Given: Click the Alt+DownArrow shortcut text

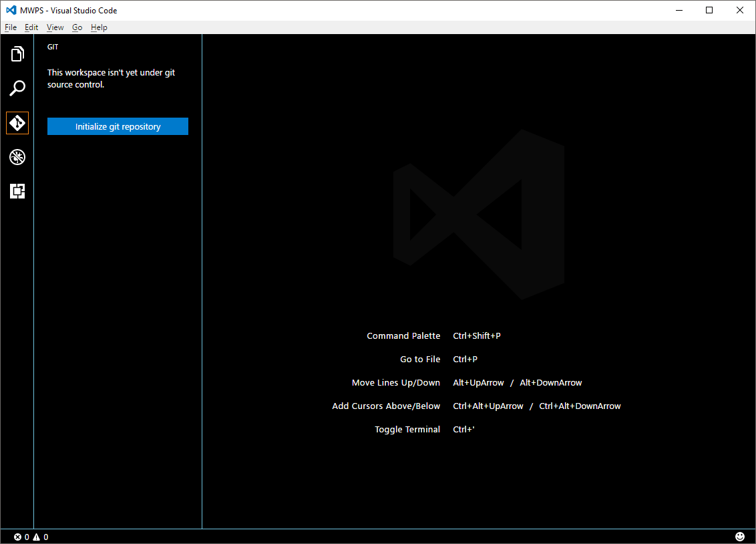Looking at the screenshot, I should (x=550, y=382).
